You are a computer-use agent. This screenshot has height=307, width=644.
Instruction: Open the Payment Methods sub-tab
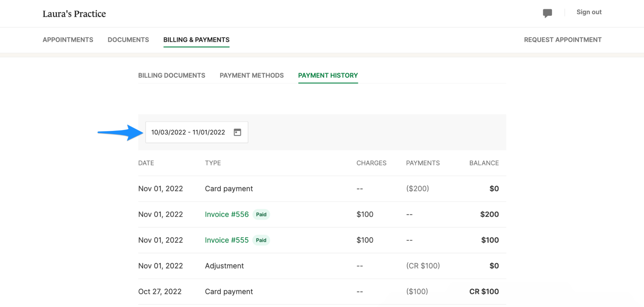coord(252,75)
